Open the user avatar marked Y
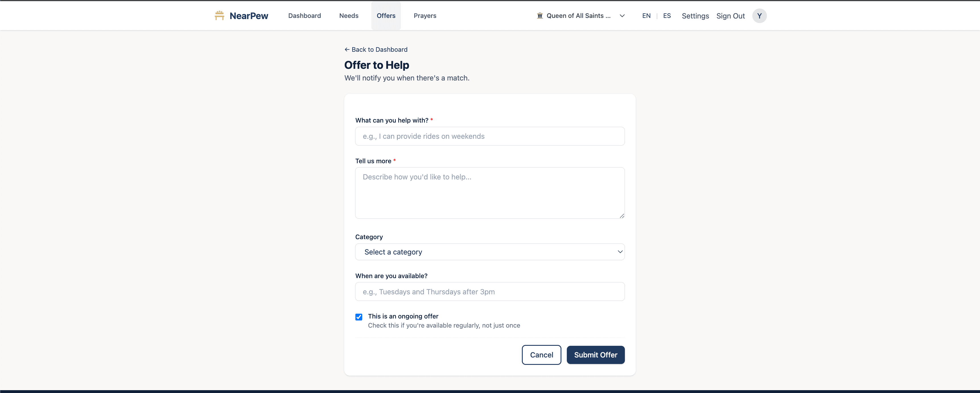Screen dimensions: 980x393 759,16
